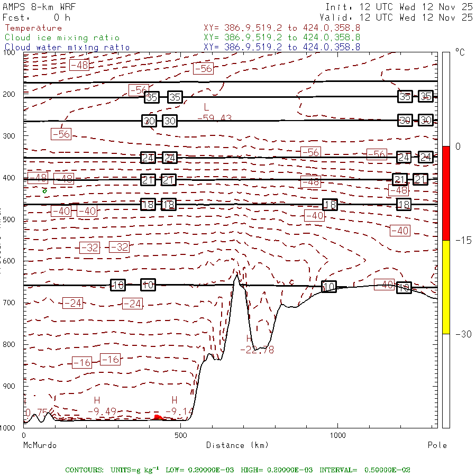Click the 500 tick label on distance axis
This screenshot has height=476, width=476.
pyautogui.click(x=180, y=436)
